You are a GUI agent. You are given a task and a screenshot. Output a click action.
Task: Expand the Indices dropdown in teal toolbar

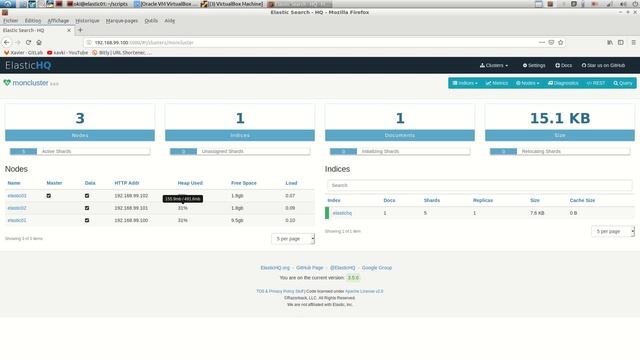(465, 83)
